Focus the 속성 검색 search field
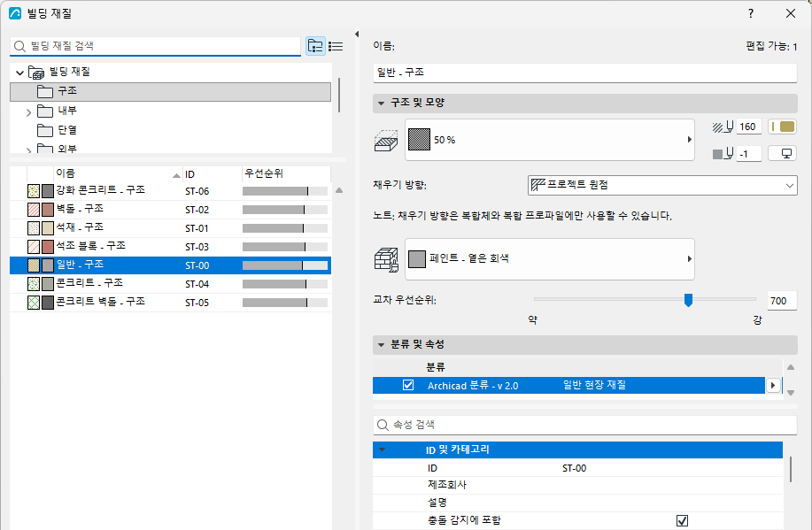 tap(584, 425)
